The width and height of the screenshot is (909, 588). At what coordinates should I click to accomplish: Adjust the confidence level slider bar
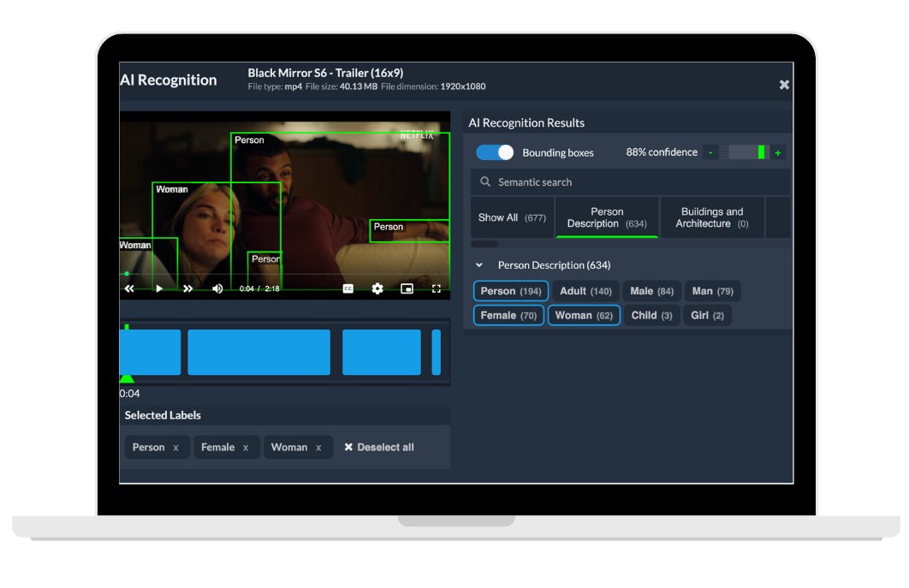(745, 152)
